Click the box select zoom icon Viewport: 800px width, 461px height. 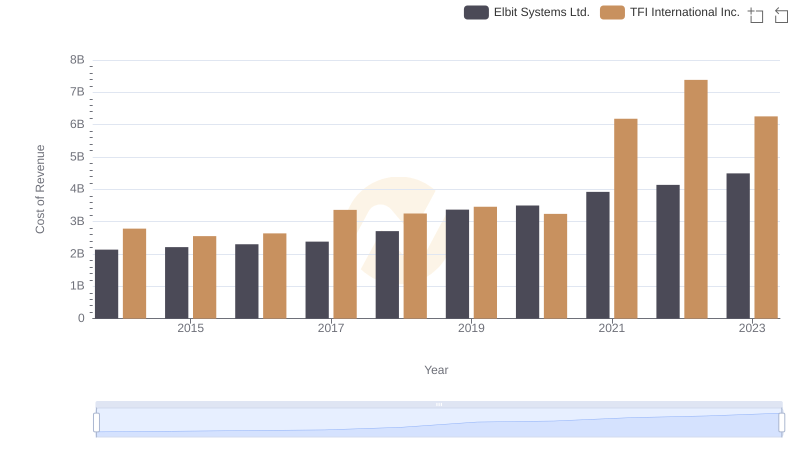point(756,15)
